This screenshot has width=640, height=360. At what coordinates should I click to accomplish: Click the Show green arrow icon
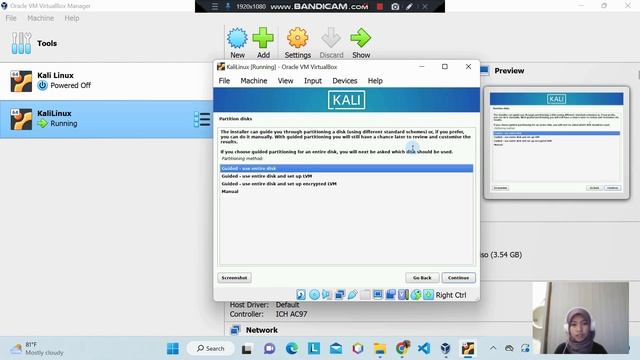click(361, 38)
